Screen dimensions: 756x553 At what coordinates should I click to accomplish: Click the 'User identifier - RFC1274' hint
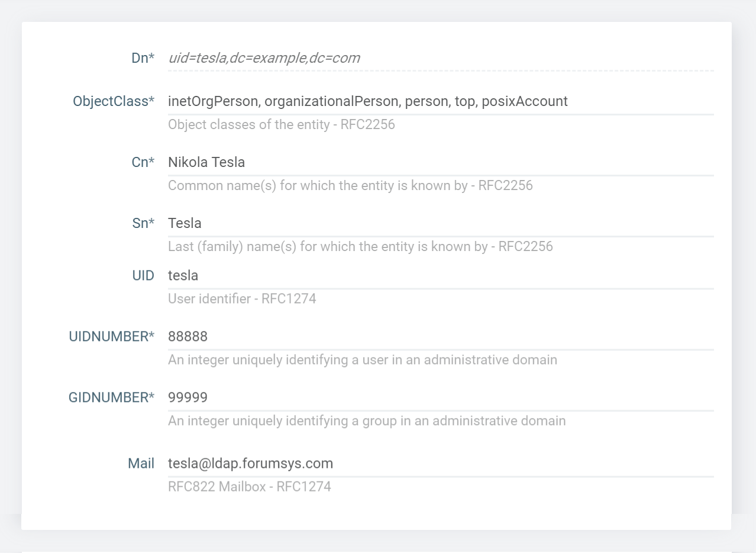click(x=242, y=299)
